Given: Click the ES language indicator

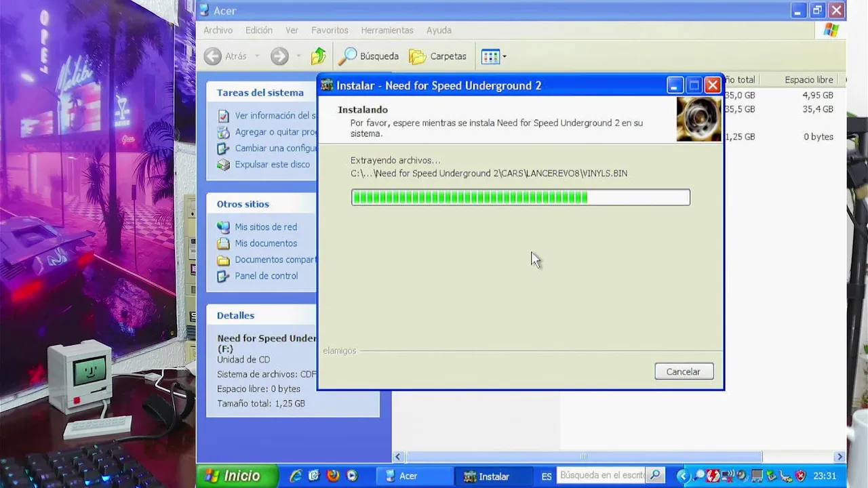Looking at the screenshot, I should coord(547,476).
